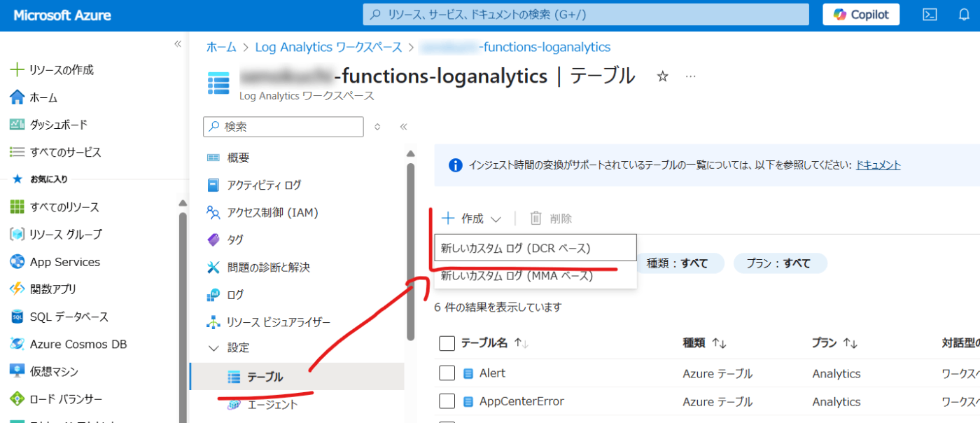The image size is (980, 423).
Task: Click リソースの作成 plus icon
Action: click(17, 70)
